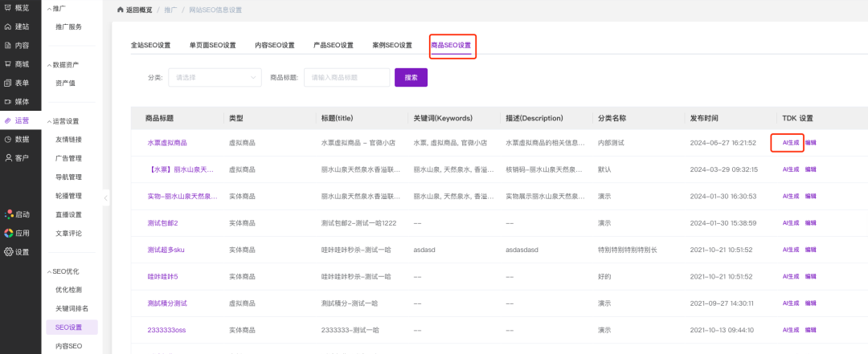The width and height of the screenshot is (868, 354).
Task: Open the 客户 customers icon
Action: 8,158
